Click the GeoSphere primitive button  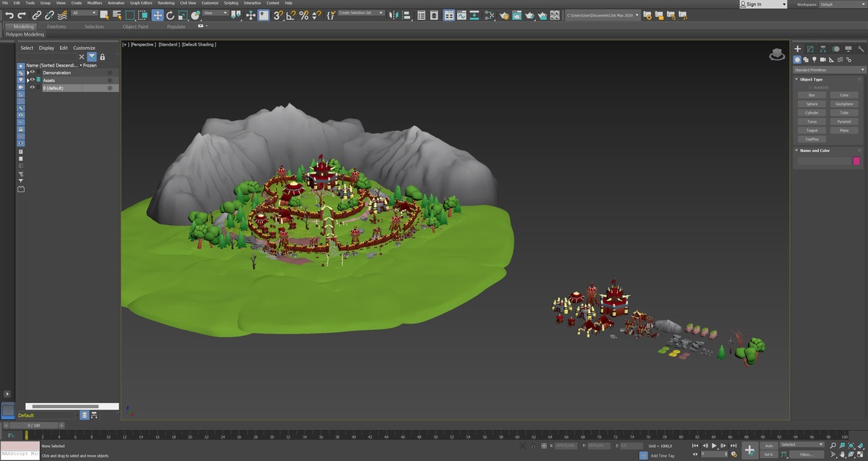click(x=844, y=104)
